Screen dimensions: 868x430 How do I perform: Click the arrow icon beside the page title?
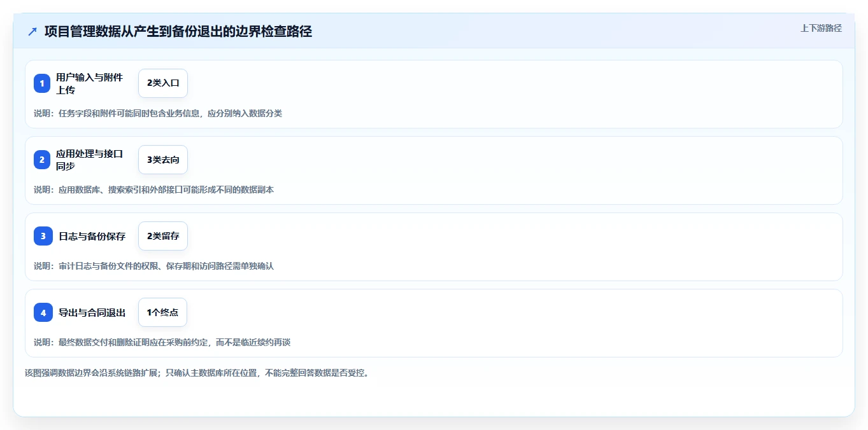pos(32,31)
